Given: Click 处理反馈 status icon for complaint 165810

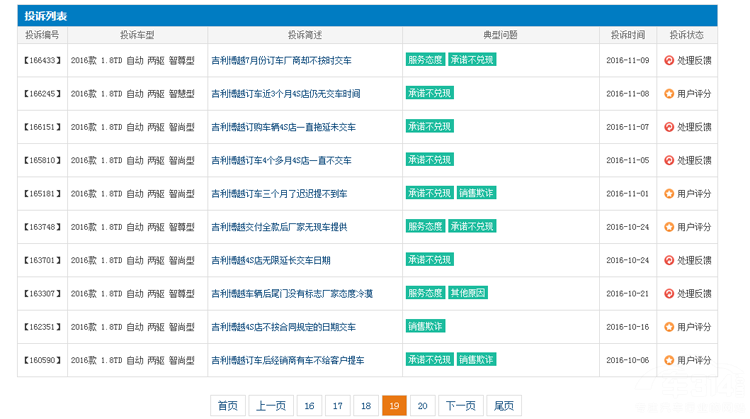Looking at the screenshot, I should [x=669, y=160].
